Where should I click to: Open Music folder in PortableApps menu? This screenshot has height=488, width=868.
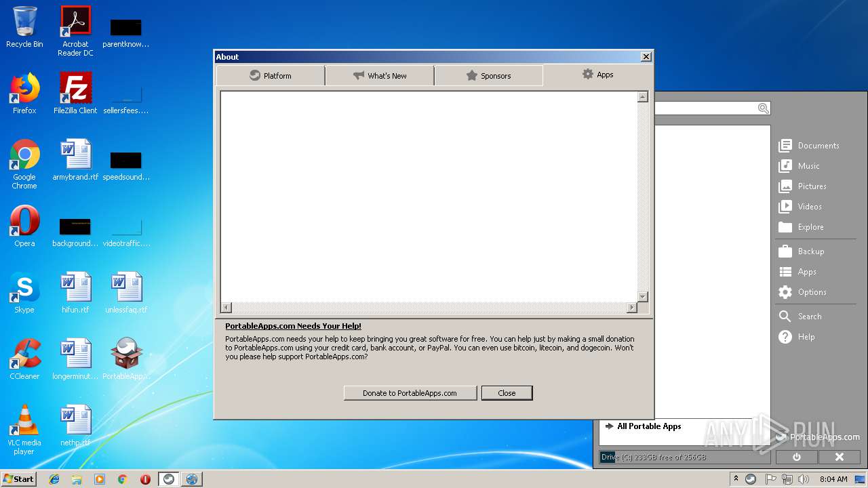pyautogui.click(x=800, y=166)
